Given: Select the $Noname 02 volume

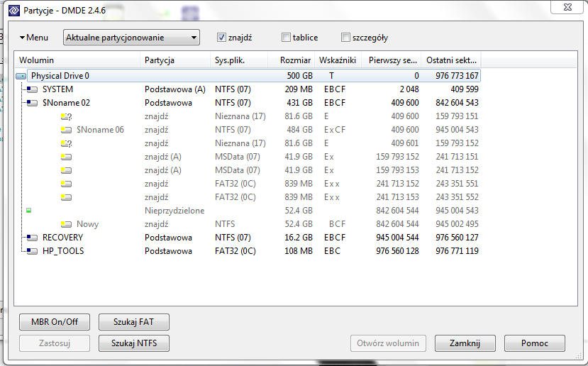Looking at the screenshot, I should tap(66, 103).
